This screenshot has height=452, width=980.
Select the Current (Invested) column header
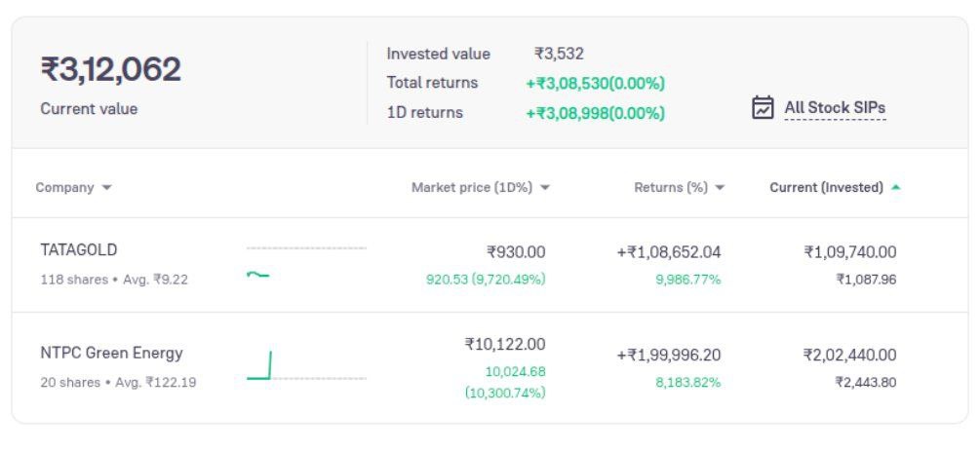click(x=826, y=187)
